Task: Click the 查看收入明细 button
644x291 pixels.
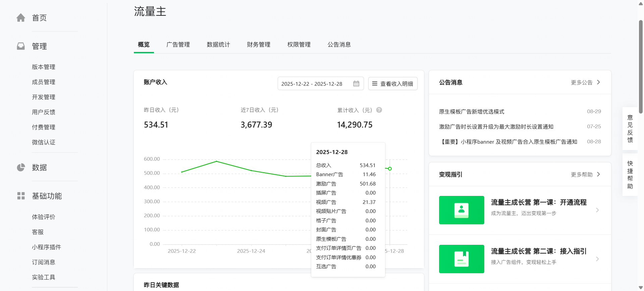Action: point(393,84)
